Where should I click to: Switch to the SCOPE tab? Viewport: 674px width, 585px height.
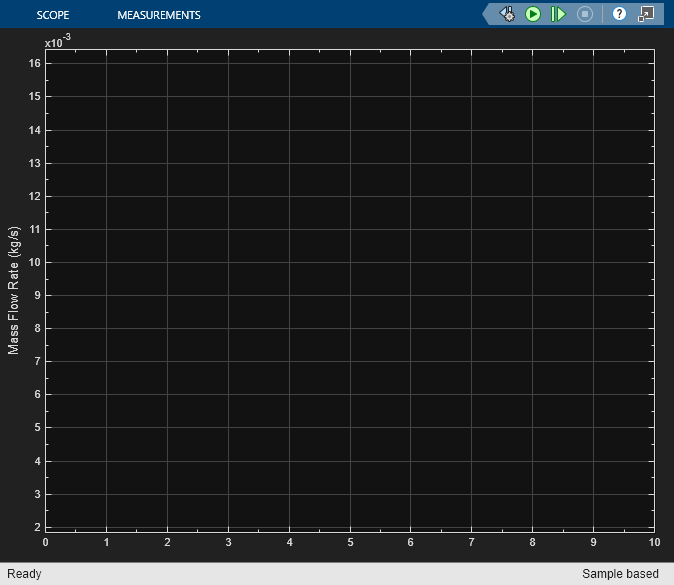(x=53, y=15)
